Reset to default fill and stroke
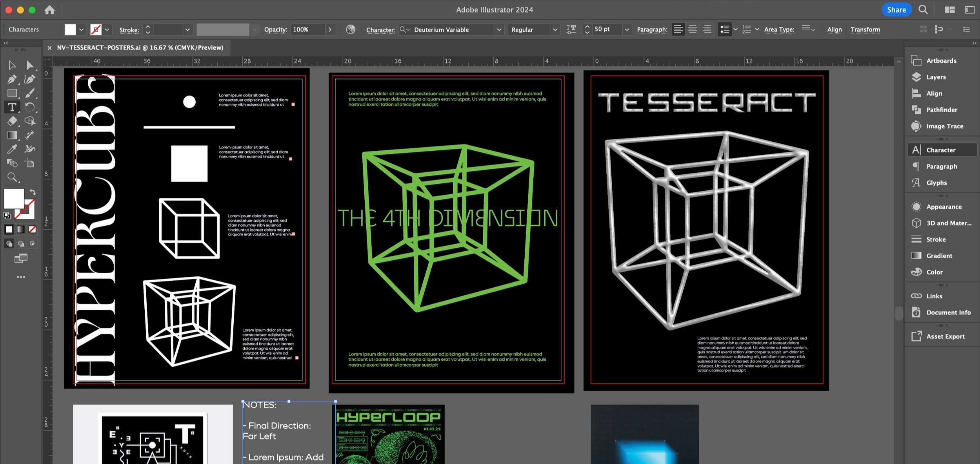 tap(7, 216)
